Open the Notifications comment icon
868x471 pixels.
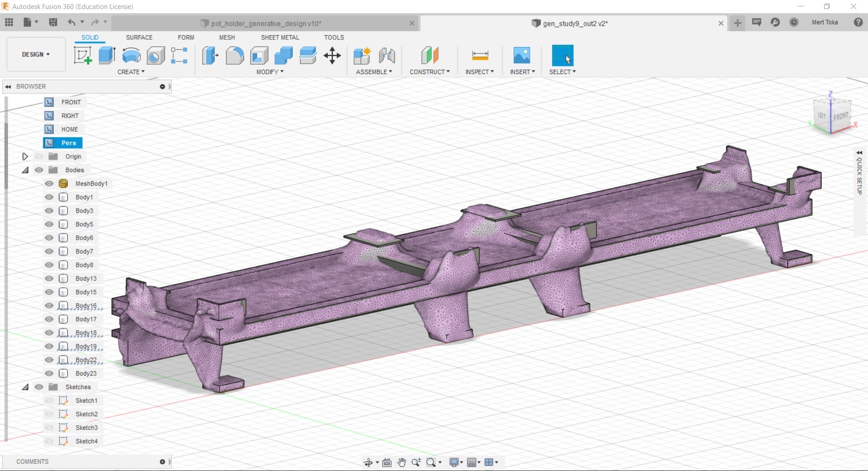point(756,22)
